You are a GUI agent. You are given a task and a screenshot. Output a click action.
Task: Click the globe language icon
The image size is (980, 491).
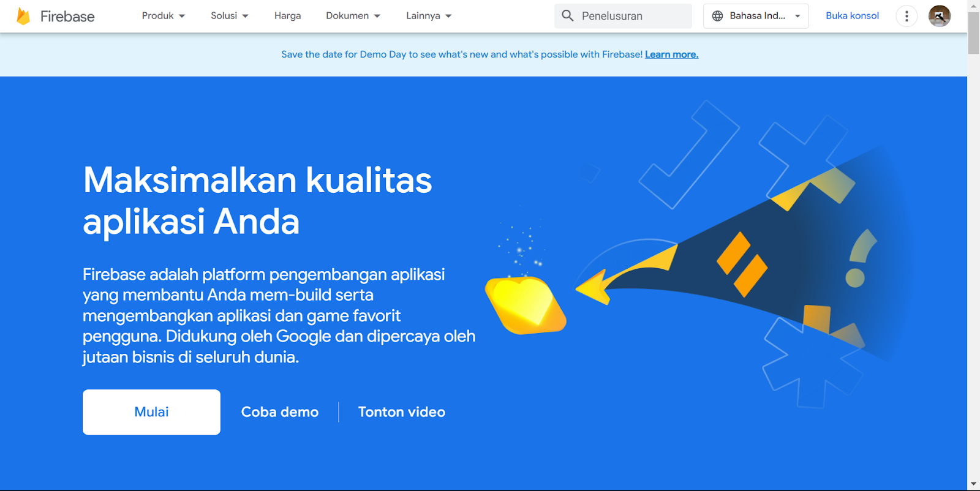[x=717, y=16]
